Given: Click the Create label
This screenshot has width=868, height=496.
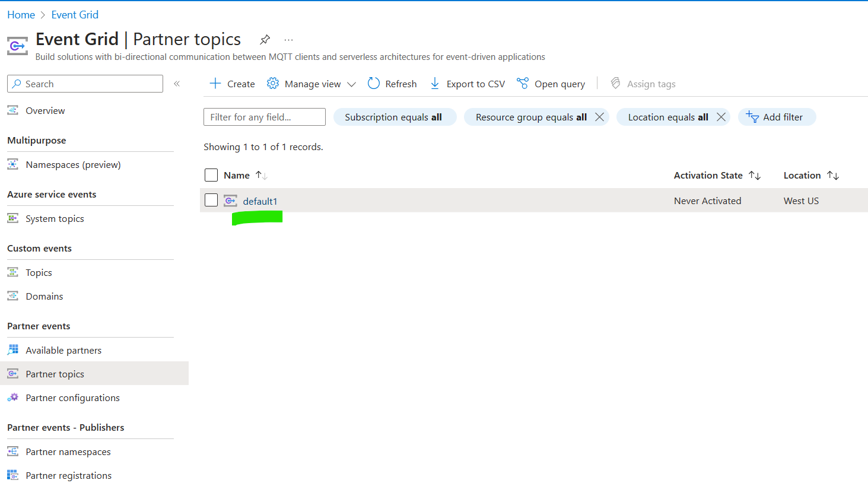Looking at the screenshot, I should 241,84.
